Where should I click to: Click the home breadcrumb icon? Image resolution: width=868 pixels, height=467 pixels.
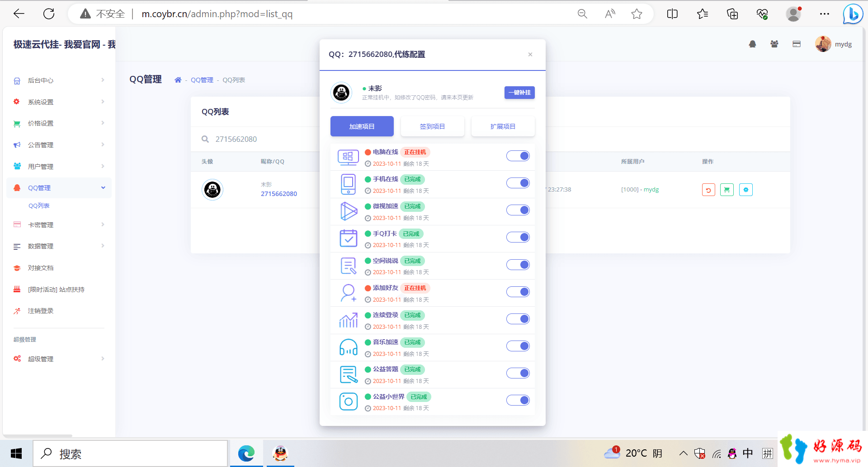tap(178, 80)
